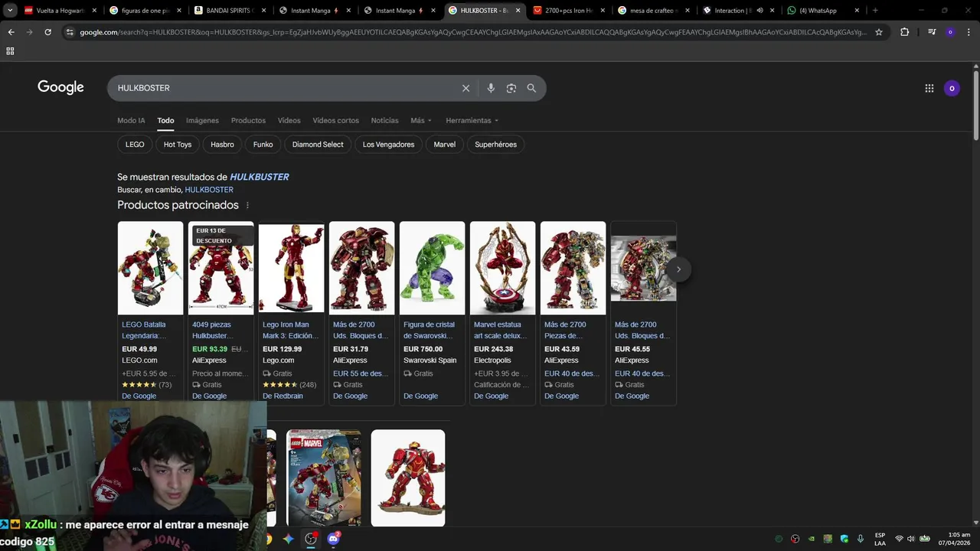The height and width of the screenshot is (551, 980).
Task: Open the Google apps grid
Action: pos(929,88)
